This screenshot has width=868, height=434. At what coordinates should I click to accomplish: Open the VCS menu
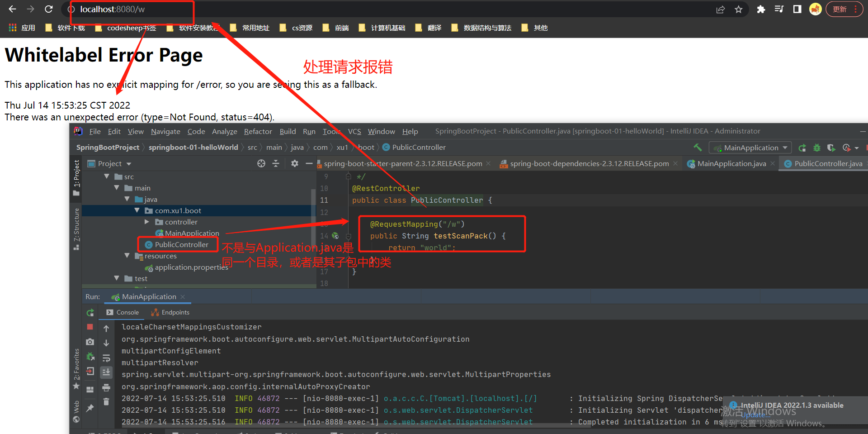tap(354, 131)
